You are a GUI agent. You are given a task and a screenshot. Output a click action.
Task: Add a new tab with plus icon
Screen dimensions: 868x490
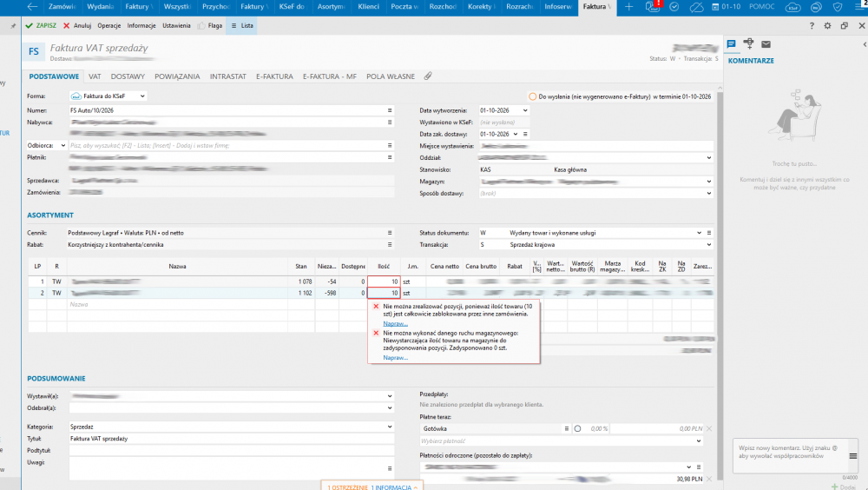[x=628, y=7]
